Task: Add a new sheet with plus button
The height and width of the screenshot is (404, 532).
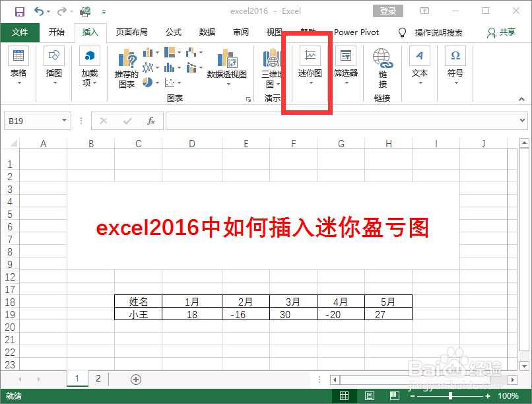Action: coord(136,379)
